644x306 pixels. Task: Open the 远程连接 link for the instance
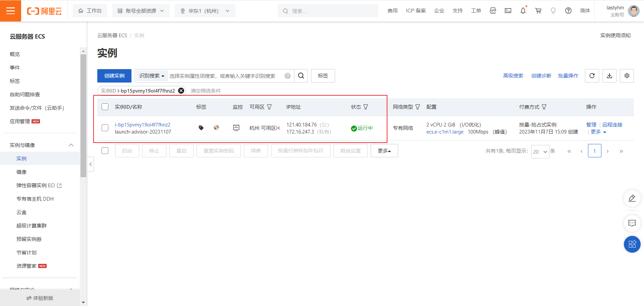pos(612,124)
